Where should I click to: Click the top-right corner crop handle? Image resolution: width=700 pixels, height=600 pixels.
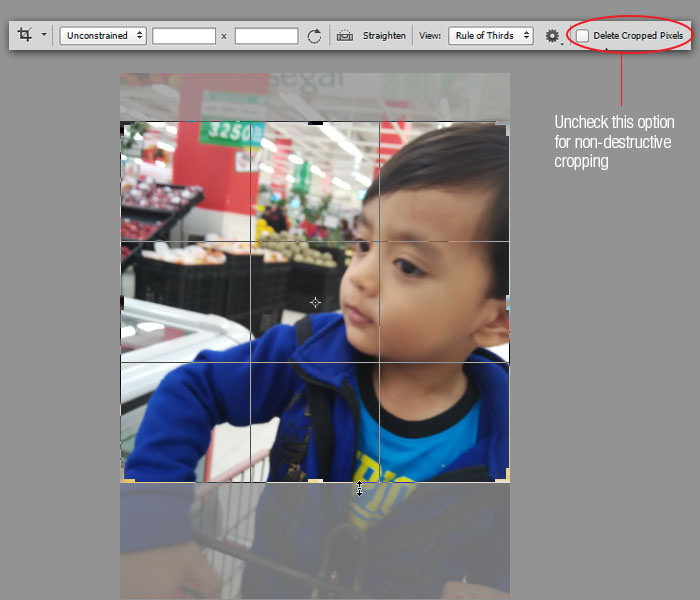507,124
